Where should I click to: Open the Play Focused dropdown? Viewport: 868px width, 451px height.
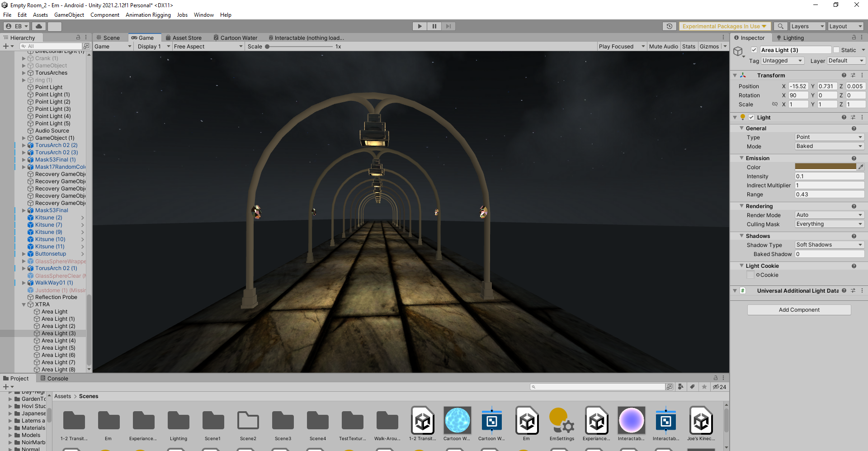click(x=621, y=46)
